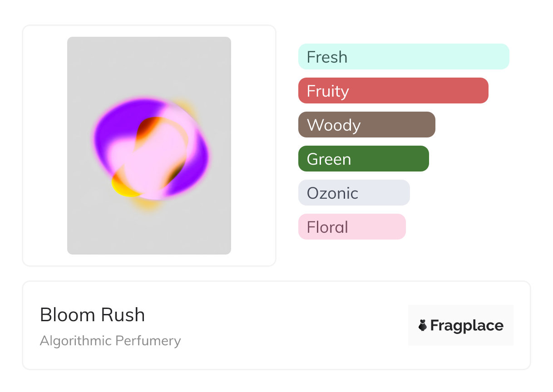The height and width of the screenshot is (392, 553).
Task: Click the Fragplace bottle logo icon
Action: point(423,325)
